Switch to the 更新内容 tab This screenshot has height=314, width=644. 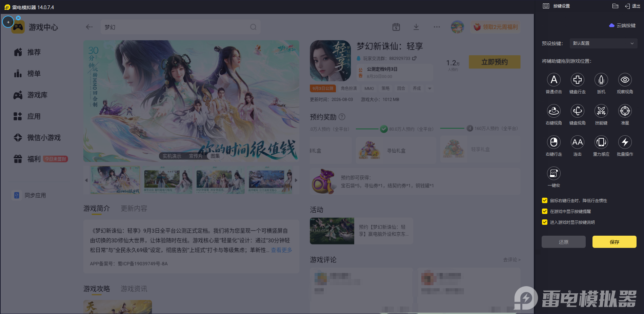pos(134,209)
